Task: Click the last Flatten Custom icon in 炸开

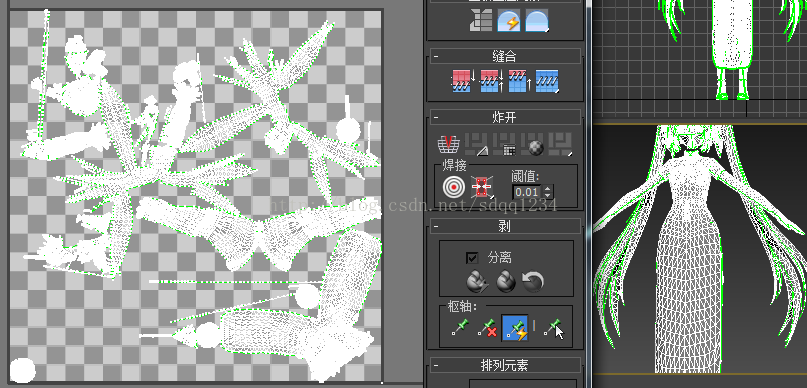Action: (560, 145)
